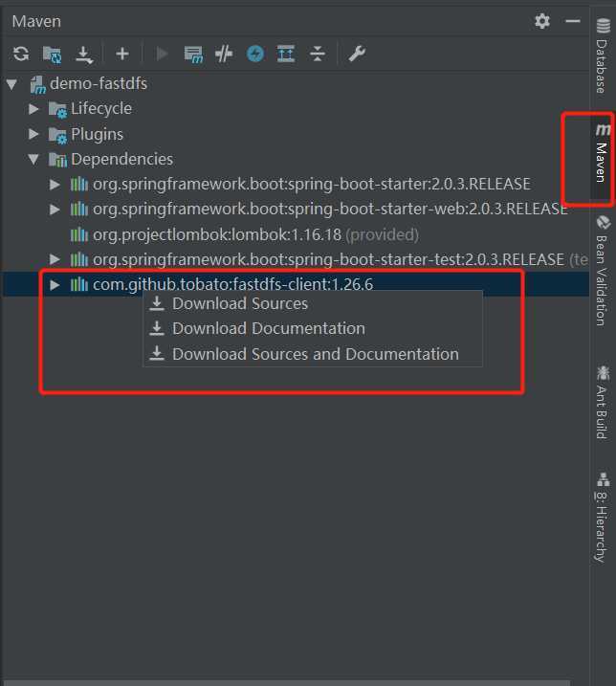This screenshot has height=686, width=616.
Task: Select spring-boot-starter-test:2.0.3.RELEASE dependency text
Action: click(x=328, y=259)
